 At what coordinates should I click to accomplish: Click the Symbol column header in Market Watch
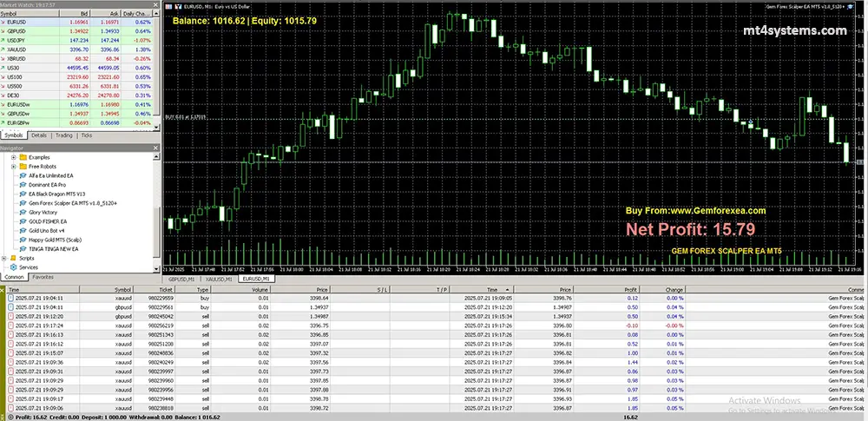click(30, 13)
